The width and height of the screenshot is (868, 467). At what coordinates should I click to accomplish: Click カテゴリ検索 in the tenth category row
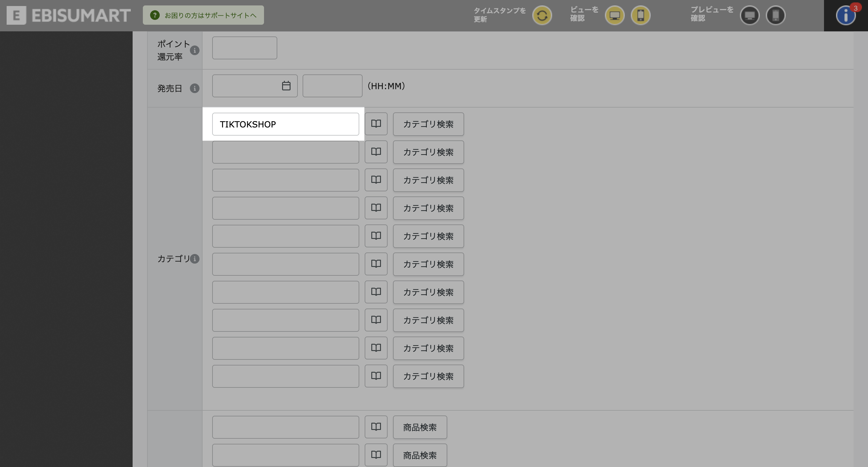click(428, 376)
